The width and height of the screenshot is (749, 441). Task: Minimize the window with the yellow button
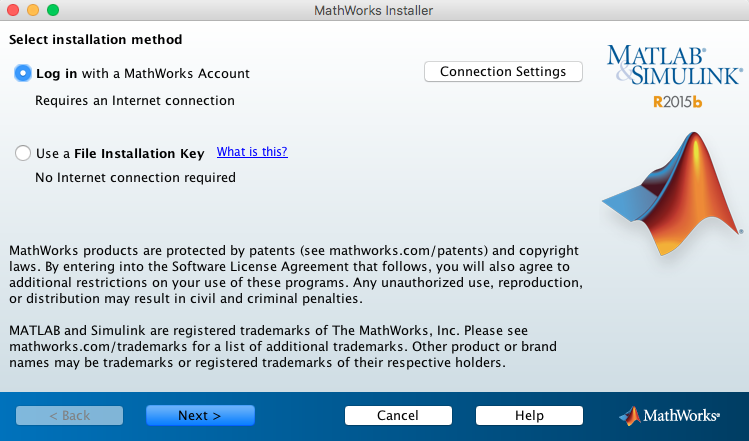click(x=33, y=10)
